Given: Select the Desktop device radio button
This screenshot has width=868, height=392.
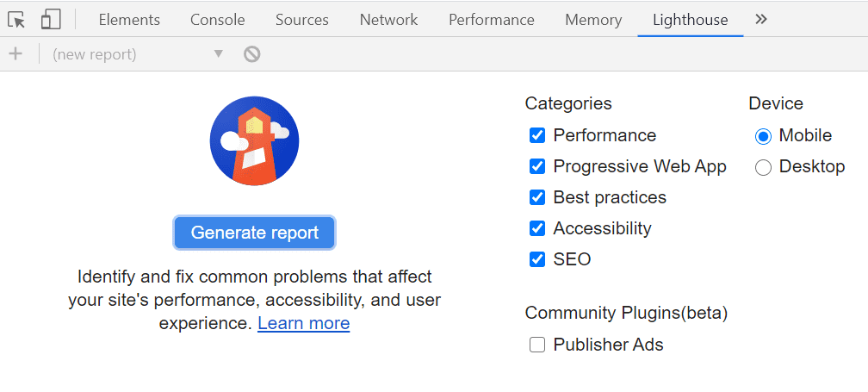Looking at the screenshot, I should pyautogui.click(x=763, y=167).
